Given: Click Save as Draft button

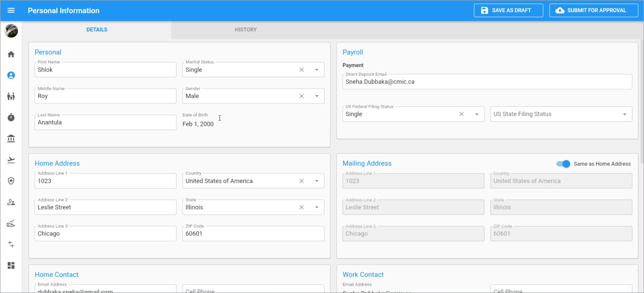Looking at the screenshot, I should (x=508, y=10).
